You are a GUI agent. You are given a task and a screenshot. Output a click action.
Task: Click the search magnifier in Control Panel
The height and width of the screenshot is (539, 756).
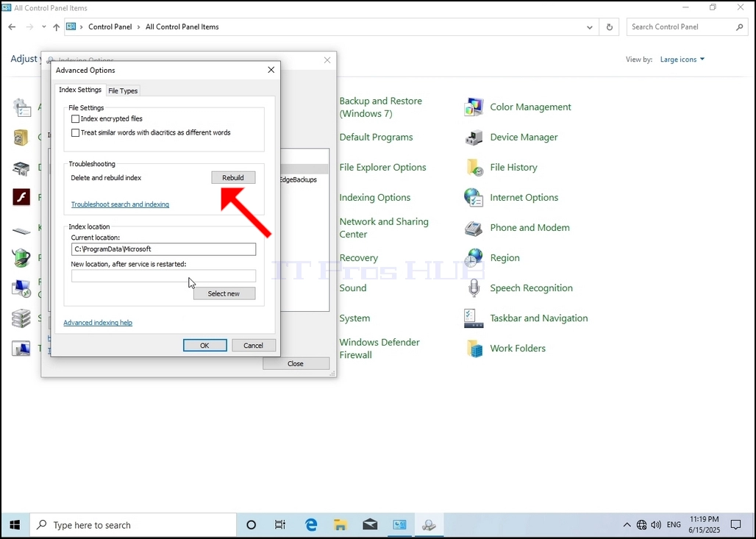pos(740,27)
